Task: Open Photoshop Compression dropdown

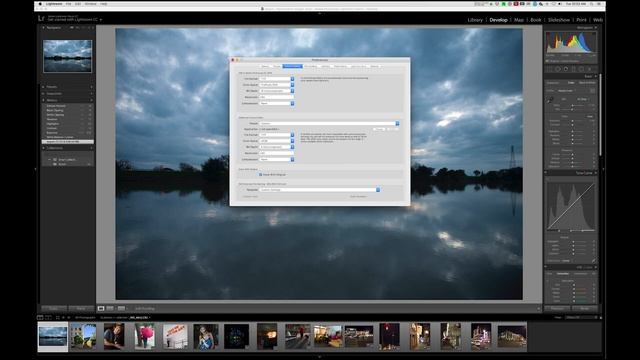Action: pos(277,103)
